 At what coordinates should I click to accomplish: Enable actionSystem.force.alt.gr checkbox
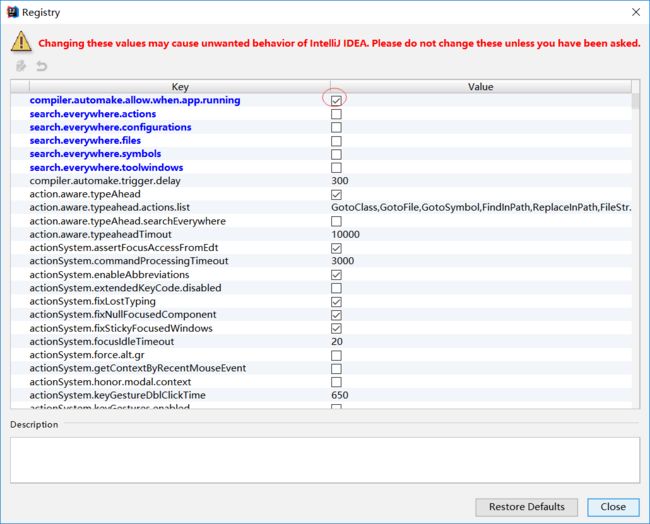(336, 355)
